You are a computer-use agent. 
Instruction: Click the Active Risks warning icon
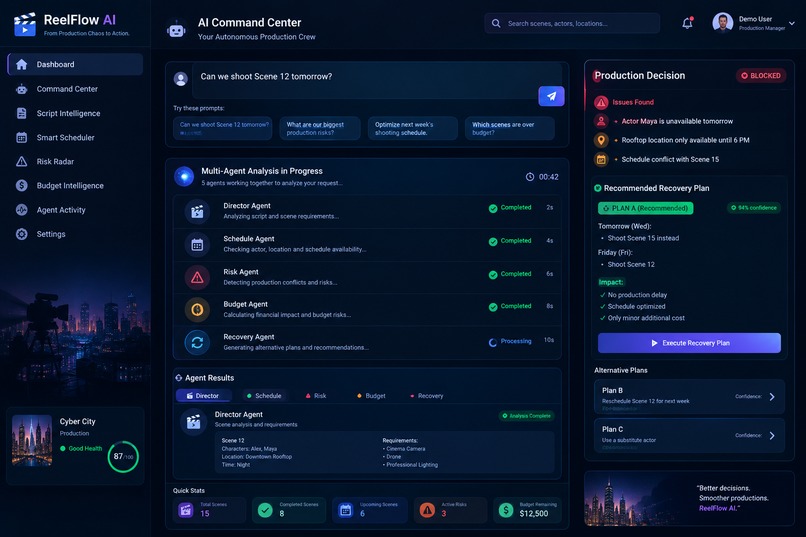tap(427, 510)
